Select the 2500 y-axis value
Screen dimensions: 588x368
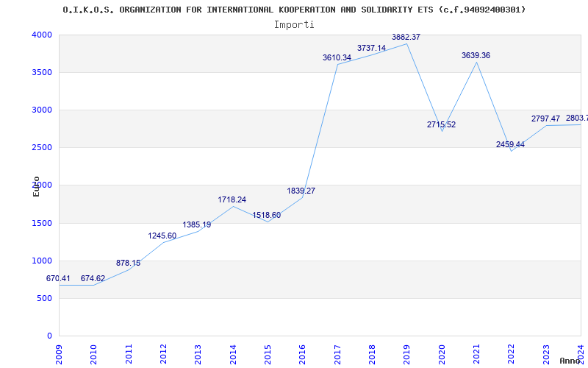click(x=42, y=148)
